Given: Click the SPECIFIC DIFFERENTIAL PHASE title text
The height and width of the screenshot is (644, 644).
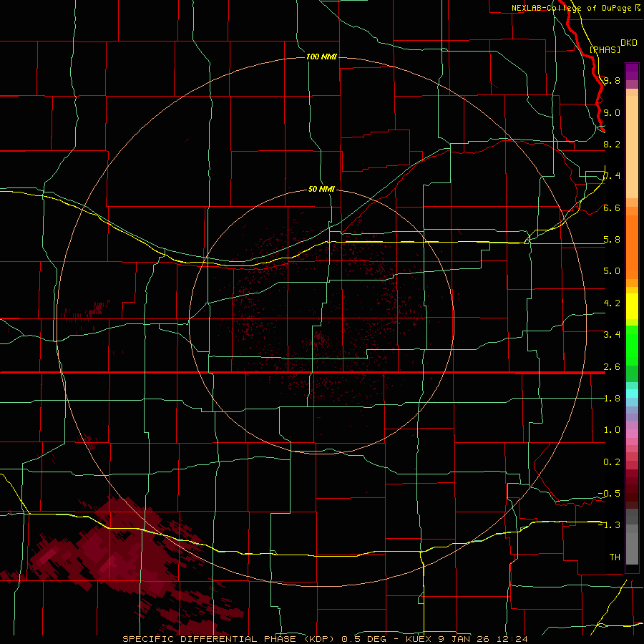Looking at the screenshot, I should (209, 639).
